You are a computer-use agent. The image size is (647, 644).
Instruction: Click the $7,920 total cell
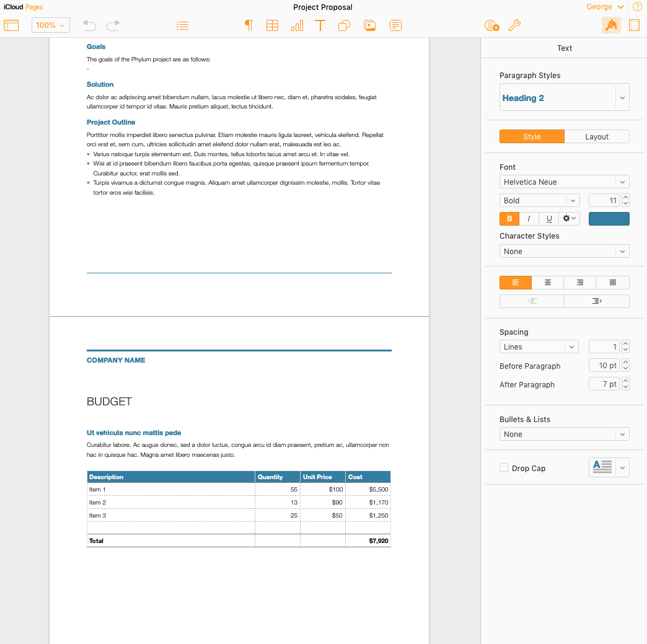pos(368,540)
